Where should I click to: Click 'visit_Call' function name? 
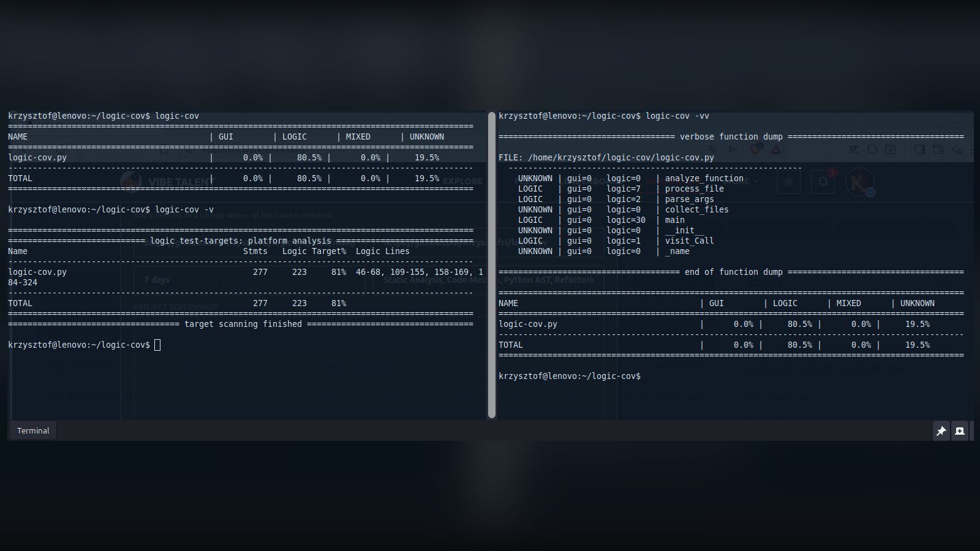pyautogui.click(x=690, y=241)
